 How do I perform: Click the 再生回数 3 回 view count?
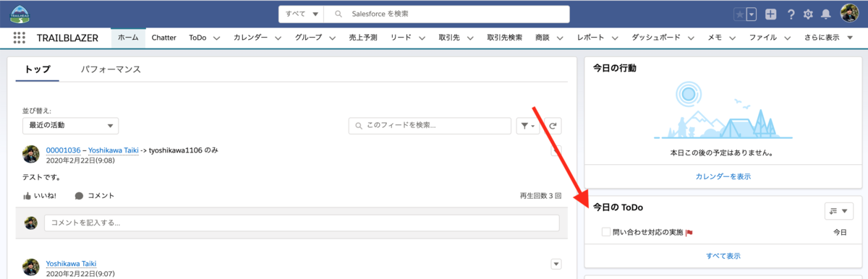pyautogui.click(x=540, y=196)
